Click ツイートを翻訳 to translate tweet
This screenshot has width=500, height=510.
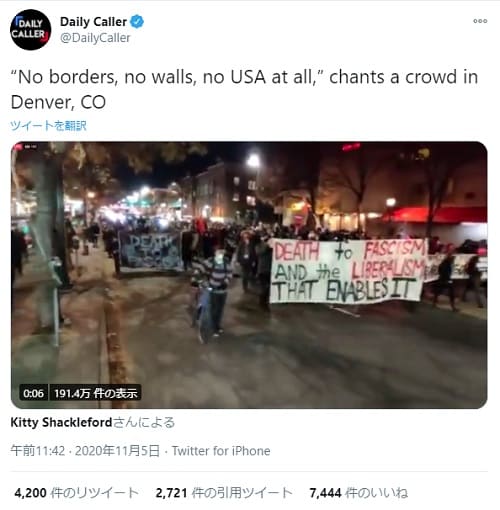point(49,125)
